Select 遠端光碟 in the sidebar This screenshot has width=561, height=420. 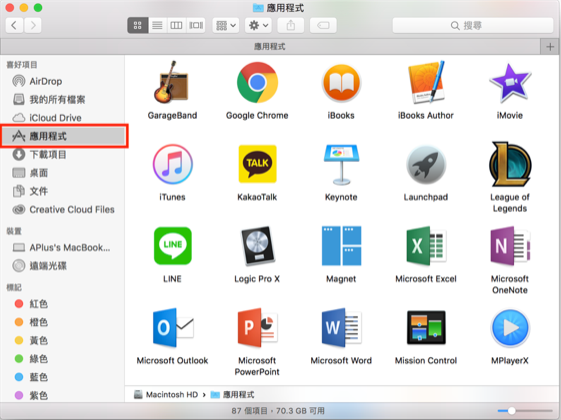tap(63, 266)
